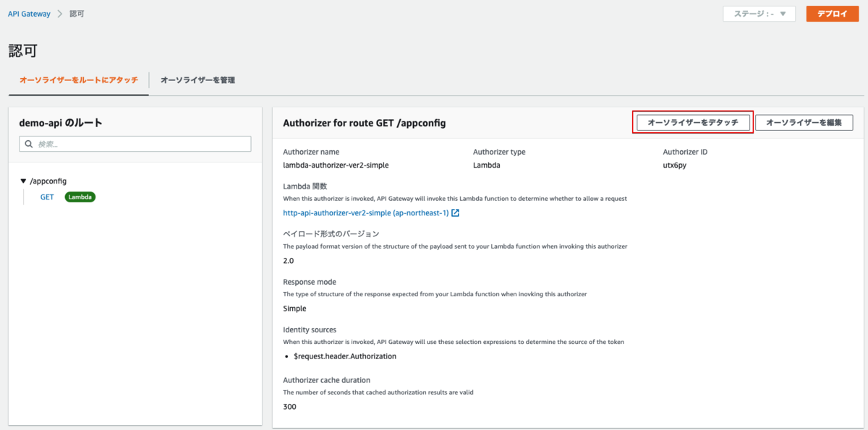This screenshot has height=430, width=868.
Task: Click the magnifier icon in the route search
Action: pos(29,145)
